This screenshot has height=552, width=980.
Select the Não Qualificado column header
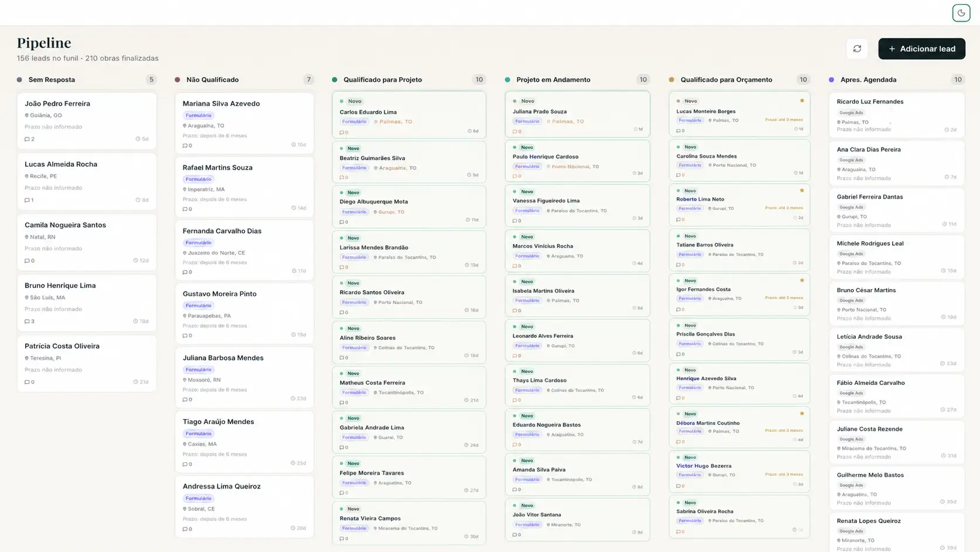click(x=212, y=80)
